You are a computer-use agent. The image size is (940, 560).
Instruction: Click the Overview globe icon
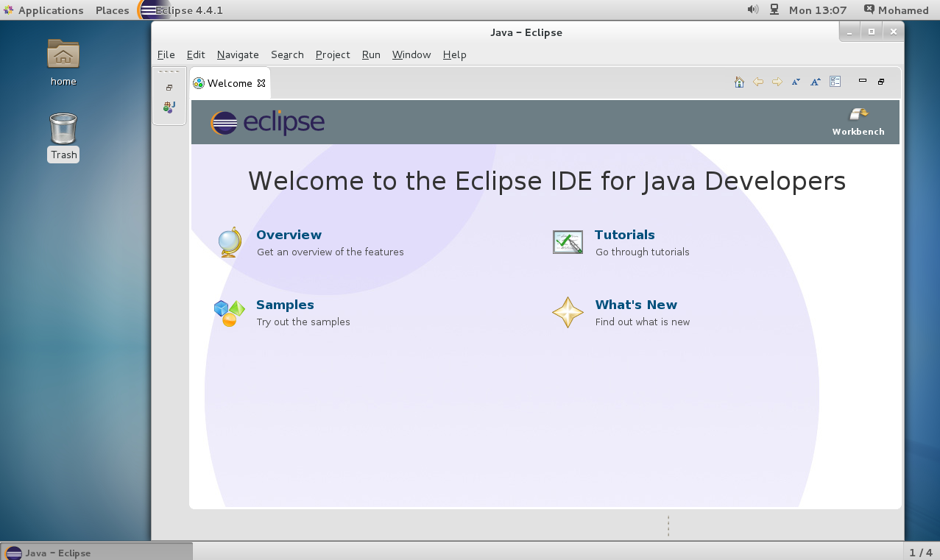tap(230, 242)
